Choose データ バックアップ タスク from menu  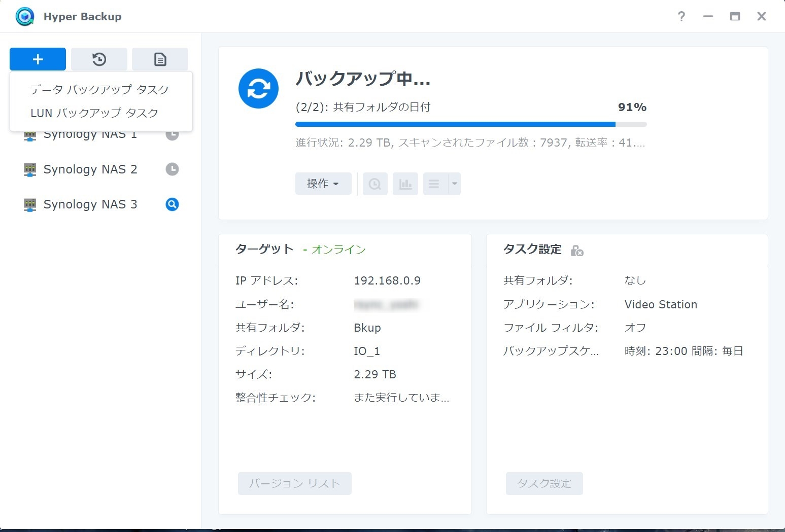coord(99,90)
